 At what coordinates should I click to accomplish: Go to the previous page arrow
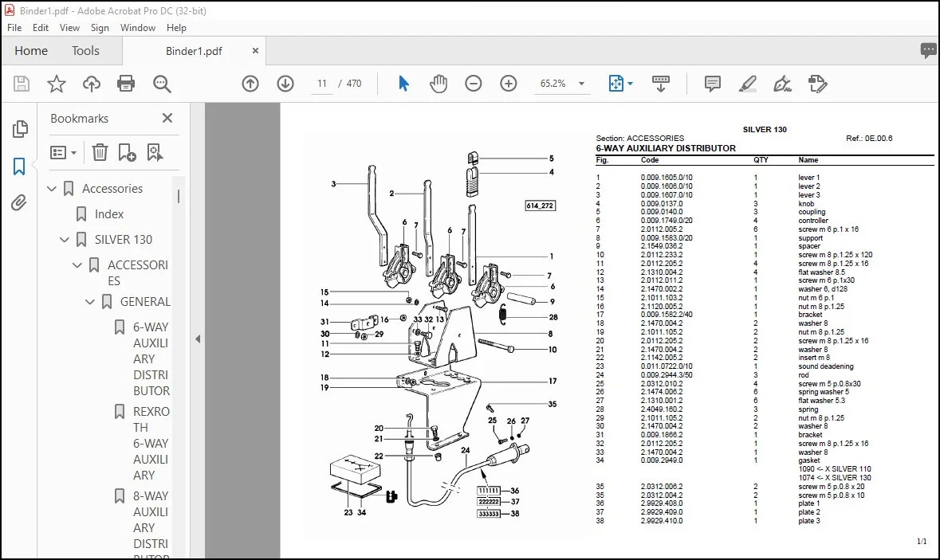pos(250,84)
